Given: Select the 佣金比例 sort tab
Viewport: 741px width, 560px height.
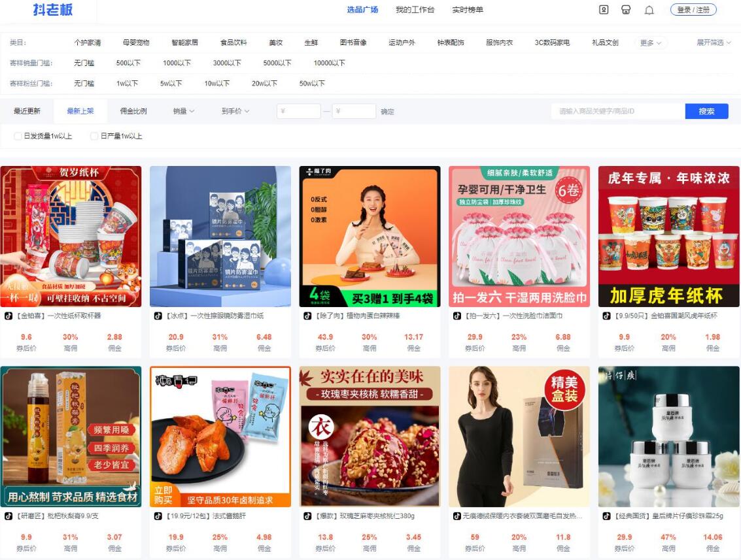Looking at the screenshot, I should click(x=133, y=111).
